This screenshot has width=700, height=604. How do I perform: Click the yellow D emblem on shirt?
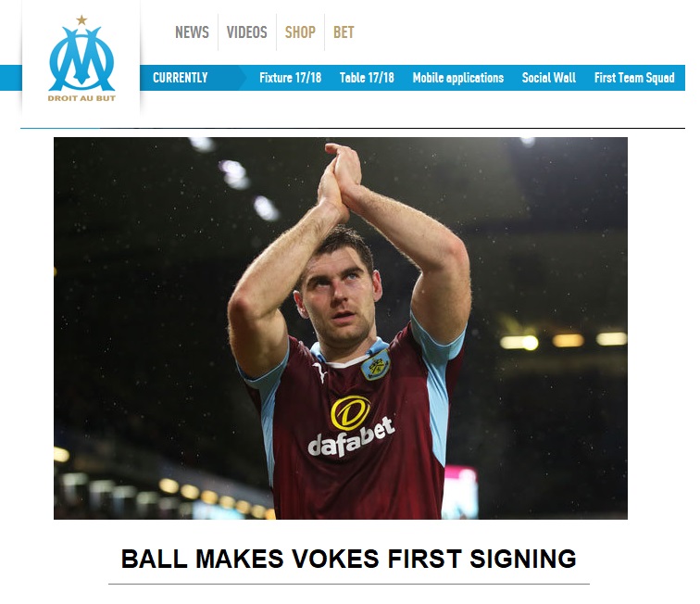pyautogui.click(x=350, y=413)
